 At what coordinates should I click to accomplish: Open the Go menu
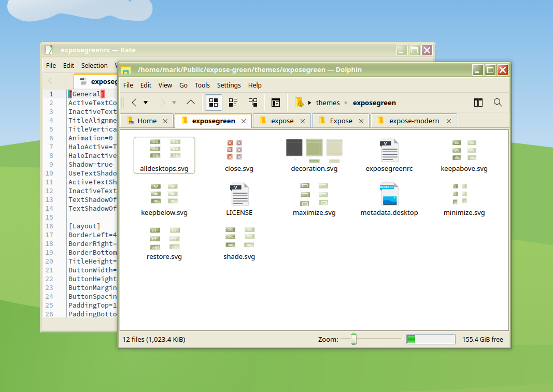pyautogui.click(x=183, y=85)
